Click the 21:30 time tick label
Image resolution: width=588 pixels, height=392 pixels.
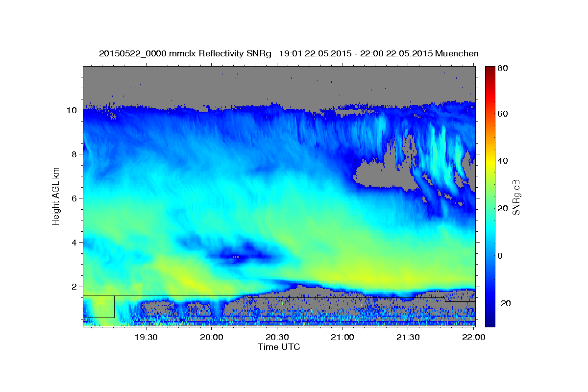[x=408, y=337]
